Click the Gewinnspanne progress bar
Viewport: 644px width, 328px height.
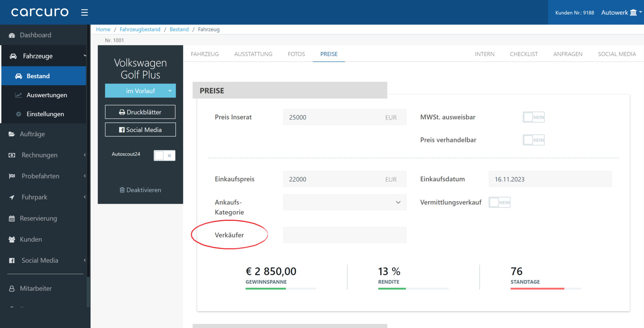click(281, 288)
